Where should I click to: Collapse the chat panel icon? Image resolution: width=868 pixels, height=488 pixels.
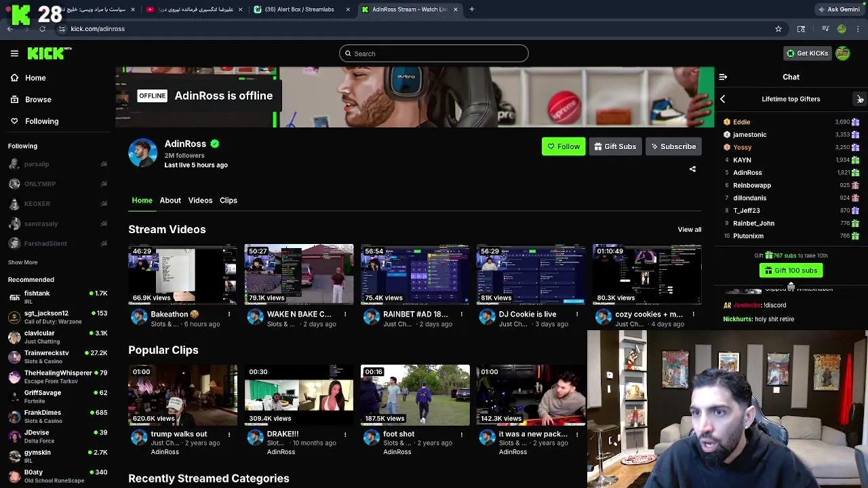[x=723, y=77]
